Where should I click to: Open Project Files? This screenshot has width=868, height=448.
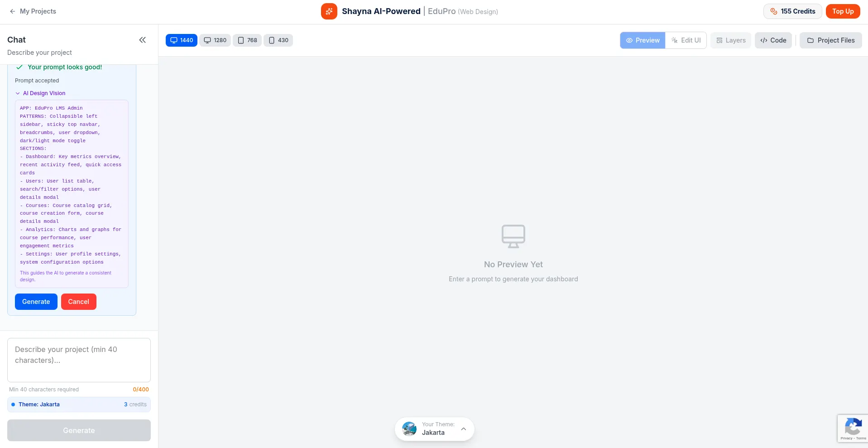pyautogui.click(x=830, y=40)
